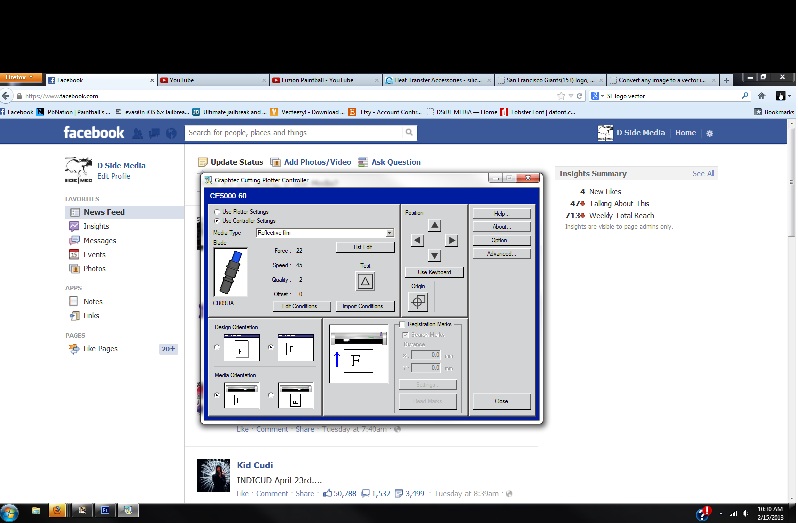Click See All in Insights Summary
798x524 pixels.
pos(703,173)
